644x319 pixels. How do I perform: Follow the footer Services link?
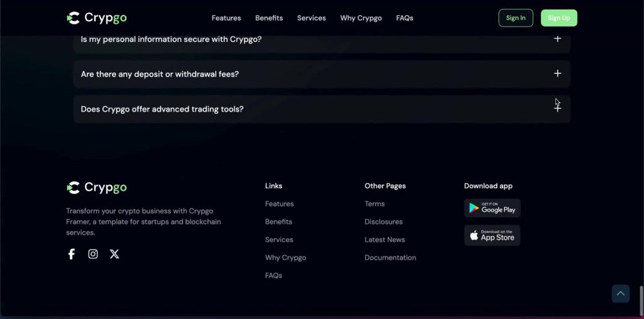tap(279, 240)
